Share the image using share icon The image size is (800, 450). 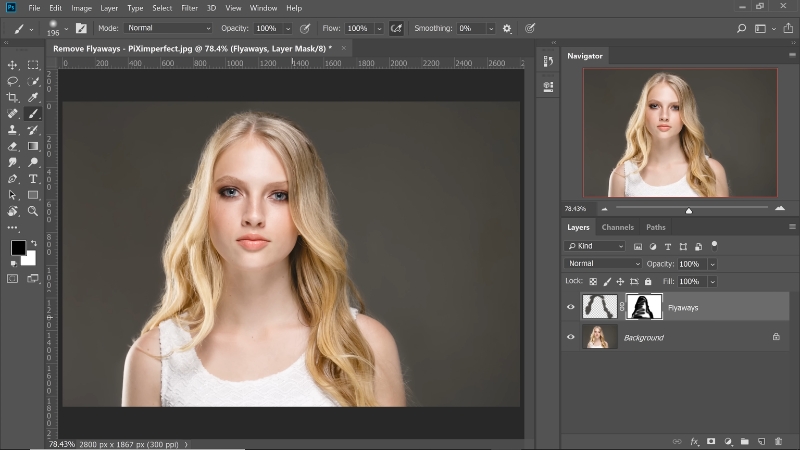[x=788, y=29]
